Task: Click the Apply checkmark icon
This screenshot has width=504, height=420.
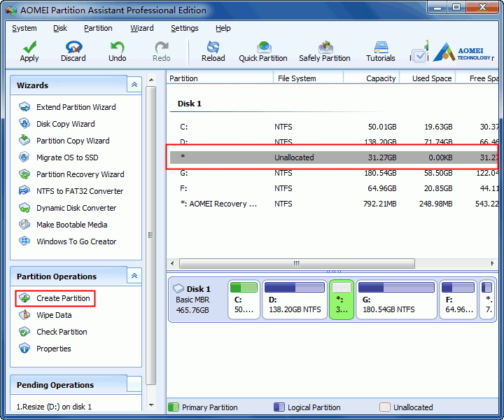Action: tap(29, 47)
